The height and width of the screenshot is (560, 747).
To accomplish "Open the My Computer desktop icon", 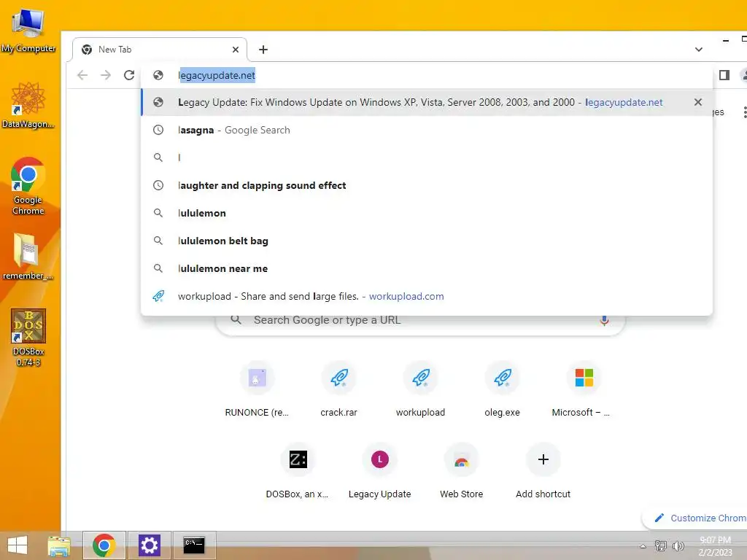I will coord(28,31).
